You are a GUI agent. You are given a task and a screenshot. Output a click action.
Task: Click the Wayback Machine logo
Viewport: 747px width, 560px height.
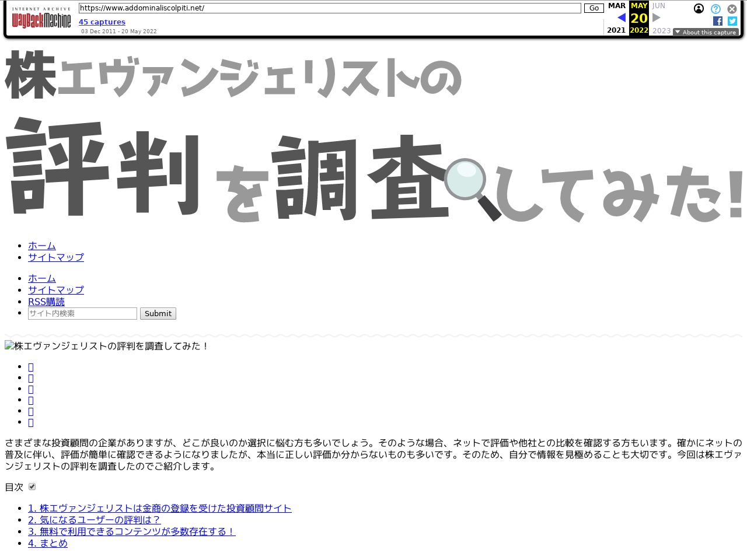pos(41,19)
